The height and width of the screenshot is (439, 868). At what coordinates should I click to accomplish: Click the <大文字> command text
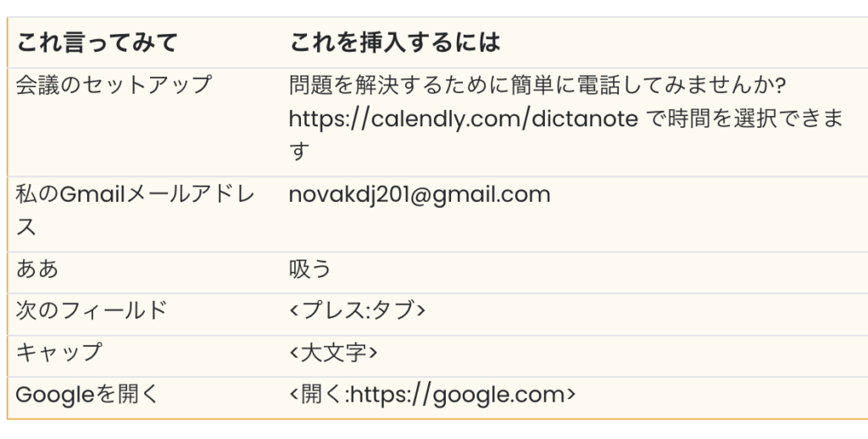333,353
